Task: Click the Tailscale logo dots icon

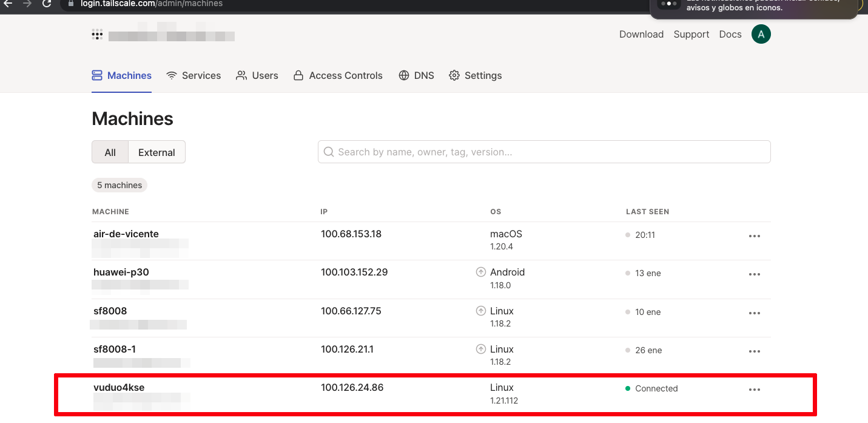Action: 97,35
